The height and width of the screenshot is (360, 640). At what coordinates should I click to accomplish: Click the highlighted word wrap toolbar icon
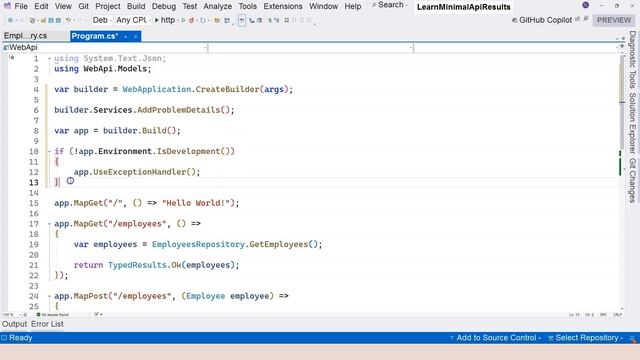(242, 20)
